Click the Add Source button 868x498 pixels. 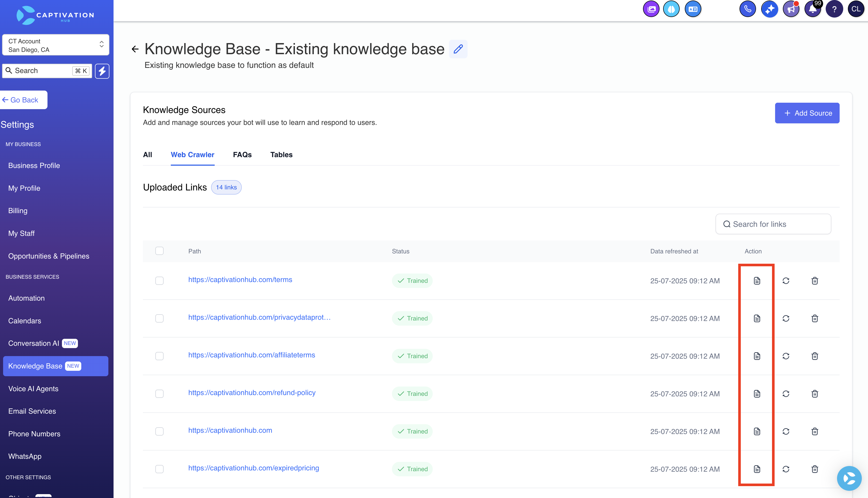click(x=807, y=113)
